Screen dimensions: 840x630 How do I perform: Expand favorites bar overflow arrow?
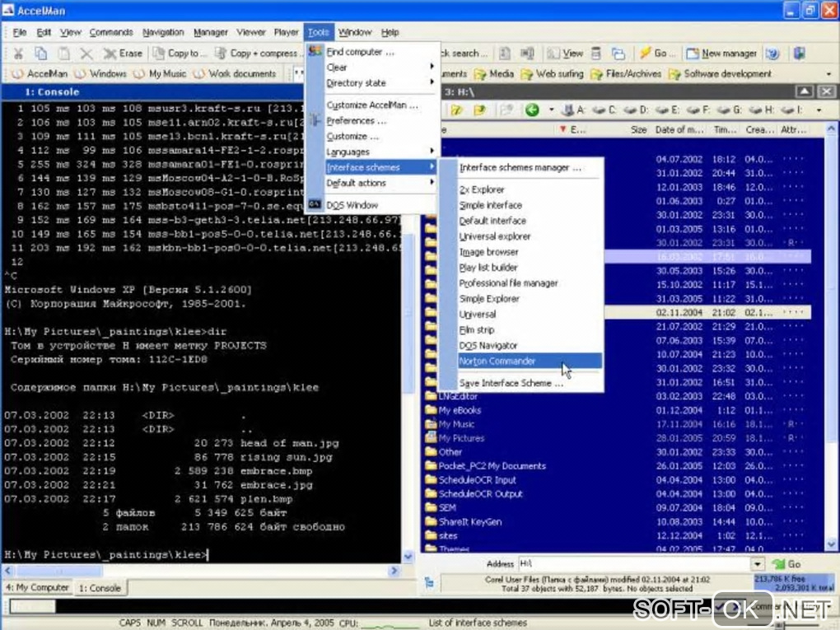[x=828, y=73]
